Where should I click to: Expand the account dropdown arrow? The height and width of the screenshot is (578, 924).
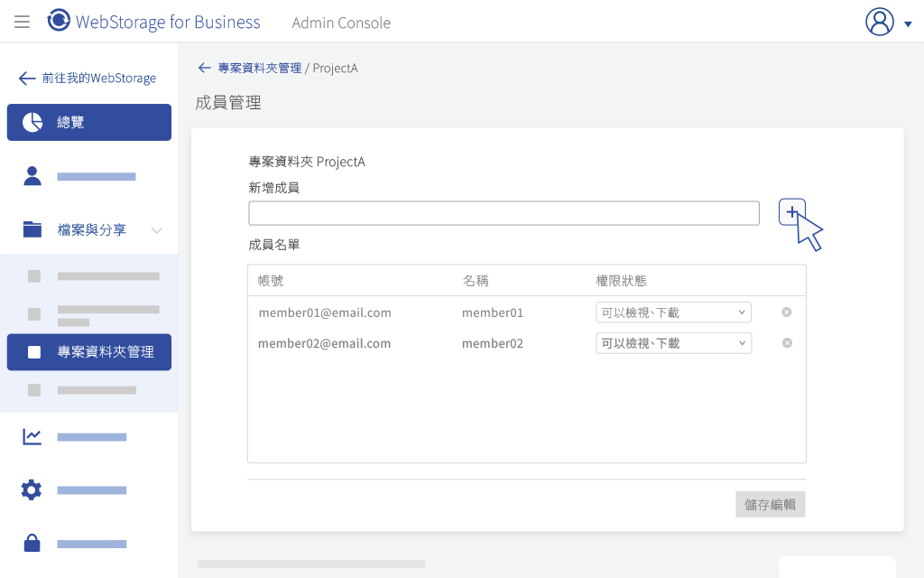(908, 24)
